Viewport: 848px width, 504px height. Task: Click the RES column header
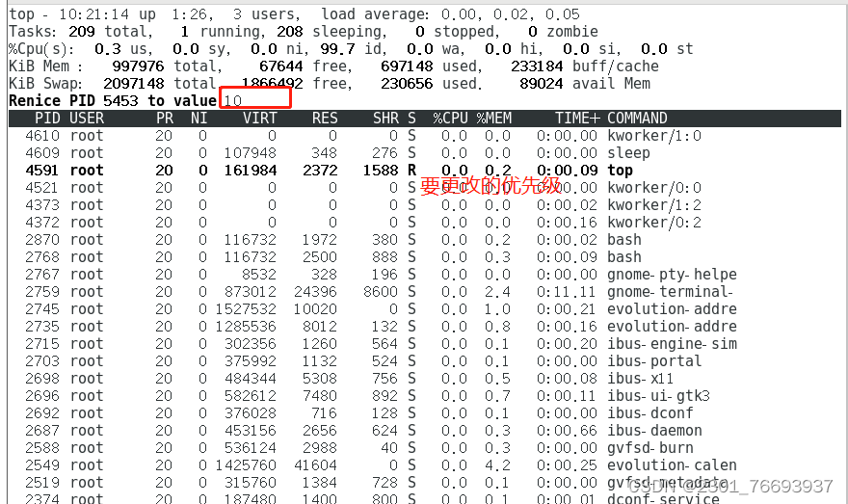pyautogui.click(x=325, y=118)
